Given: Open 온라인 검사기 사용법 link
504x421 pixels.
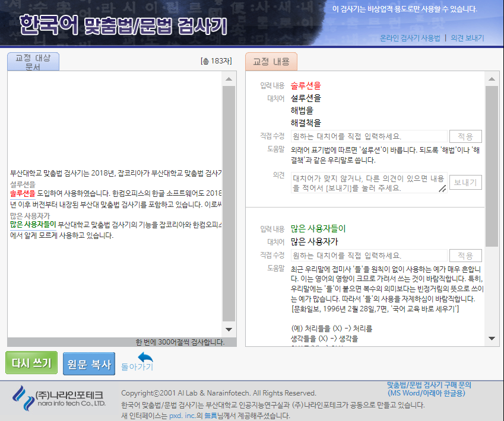Looking at the screenshot, I should coord(410,38).
